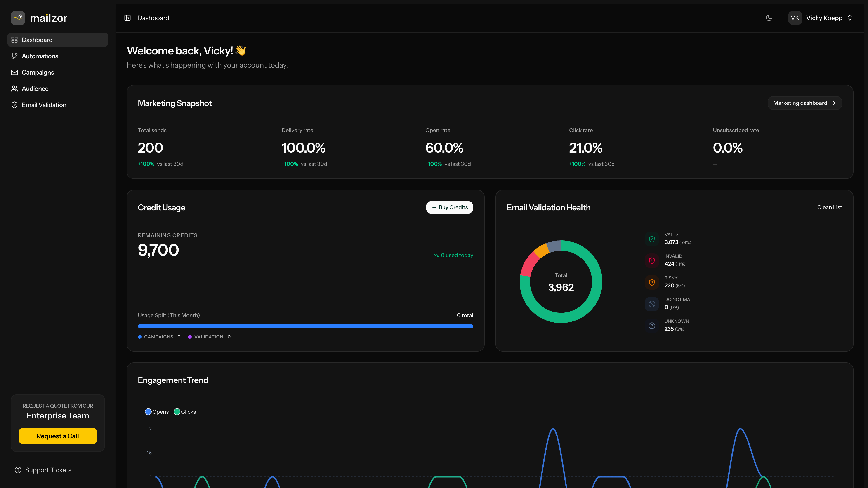
Task: Click the 200 total sends value
Action: point(150,148)
